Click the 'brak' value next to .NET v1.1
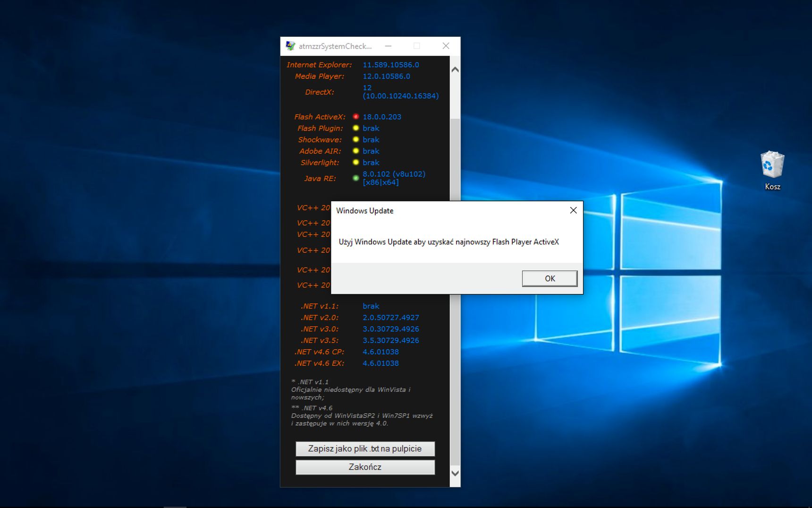Screen dimensions: 812x508 click(371, 306)
